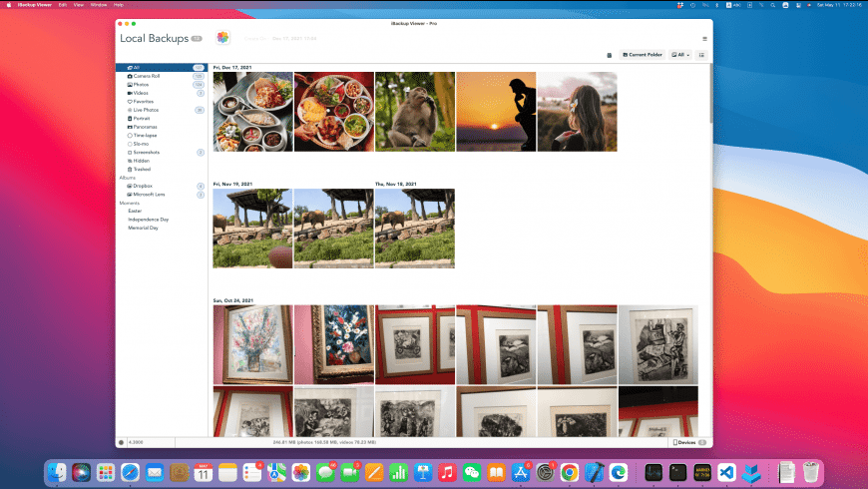Open the Window menu in menu bar

[99, 4]
